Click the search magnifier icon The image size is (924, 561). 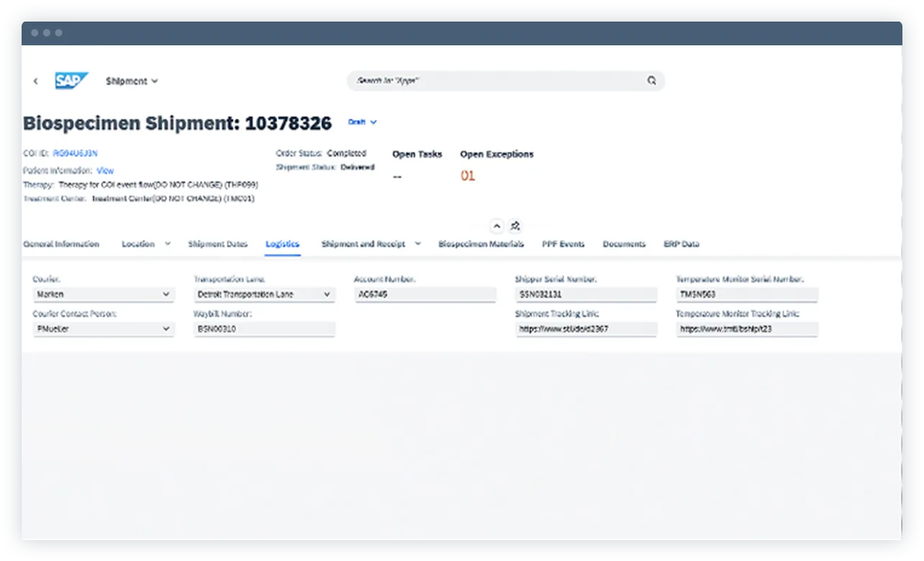[652, 81]
